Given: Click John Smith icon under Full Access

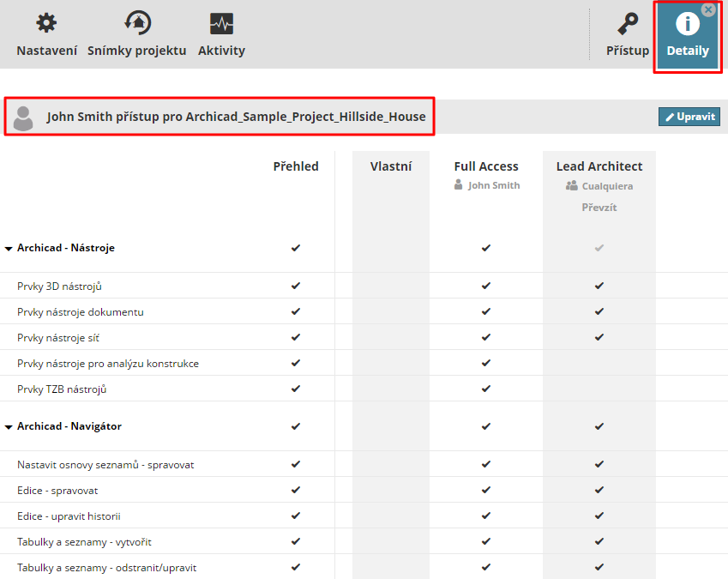Looking at the screenshot, I should tap(460, 185).
